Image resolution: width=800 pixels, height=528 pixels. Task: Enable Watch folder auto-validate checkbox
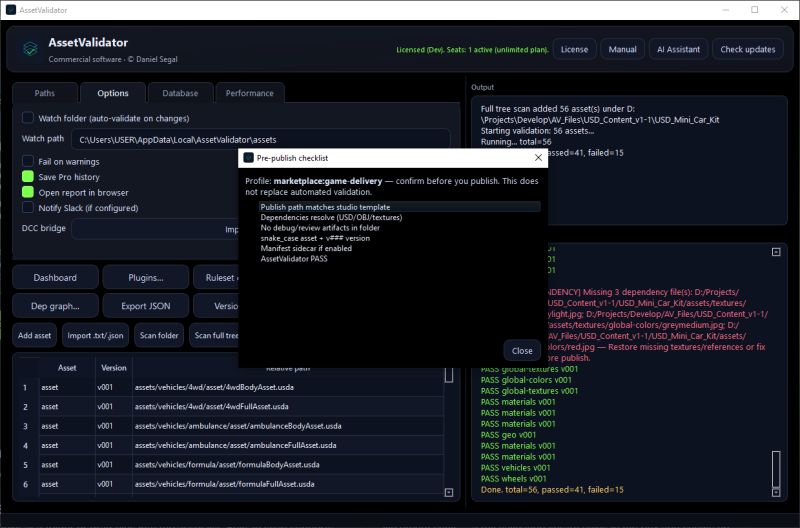point(28,118)
